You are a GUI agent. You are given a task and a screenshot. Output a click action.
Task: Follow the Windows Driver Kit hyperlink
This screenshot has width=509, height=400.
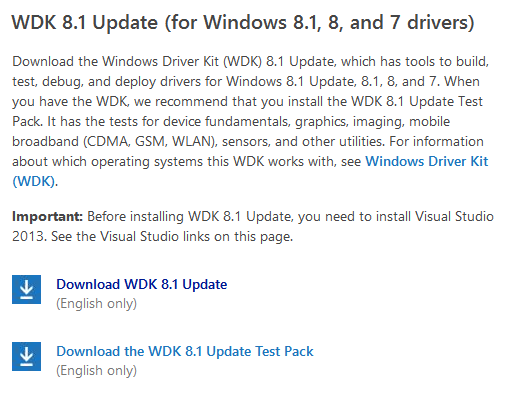tap(427, 162)
